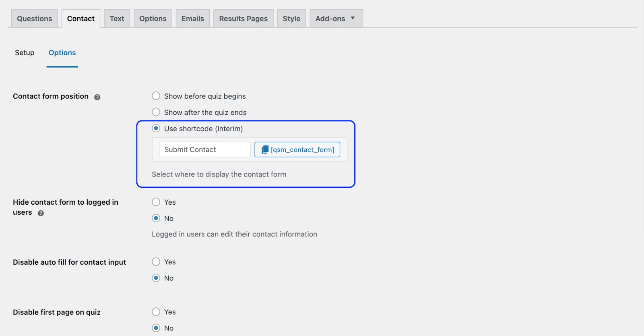Expand the Add-ons dropdown tab
This screenshot has height=336, width=644.
[x=336, y=19]
